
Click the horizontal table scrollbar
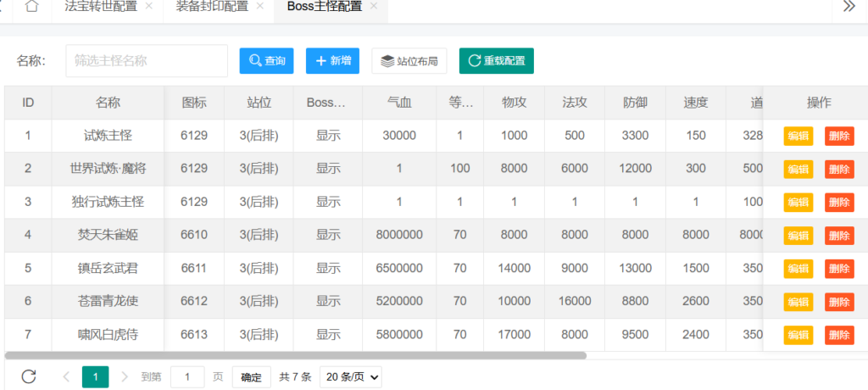point(296,355)
